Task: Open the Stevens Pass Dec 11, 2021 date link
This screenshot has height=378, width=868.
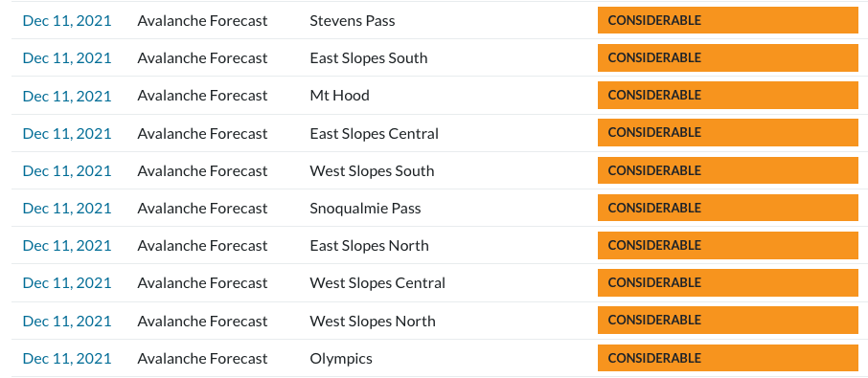Action: point(66,20)
